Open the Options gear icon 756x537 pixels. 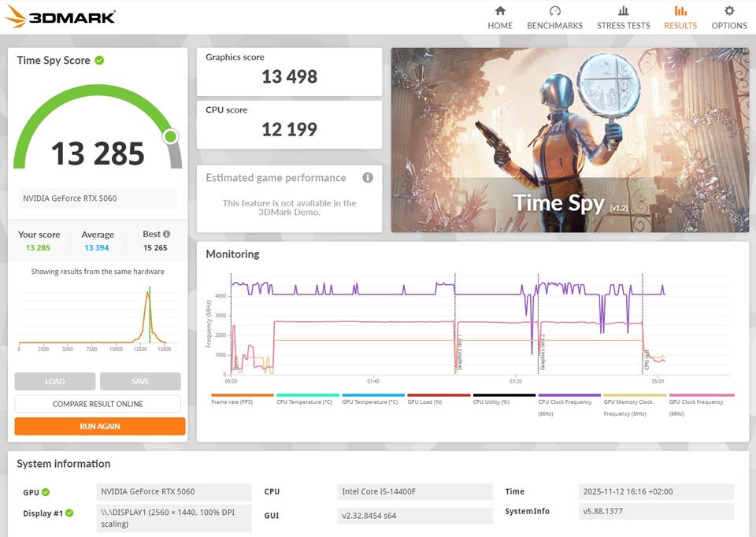pos(729,10)
